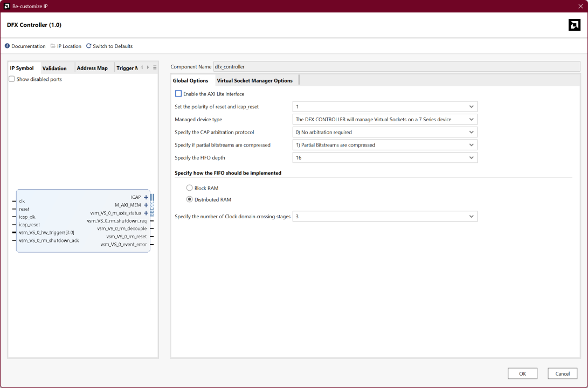Click the DFX Controller (1.0) title text
Viewport: 588px width, 388px height.
(x=34, y=25)
